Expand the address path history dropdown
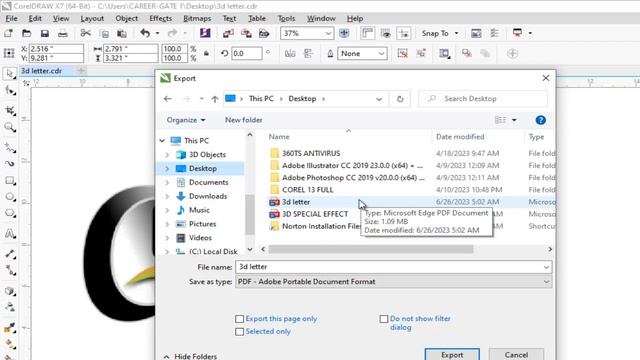The width and height of the screenshot is (640, 360). tap(379, 99)
